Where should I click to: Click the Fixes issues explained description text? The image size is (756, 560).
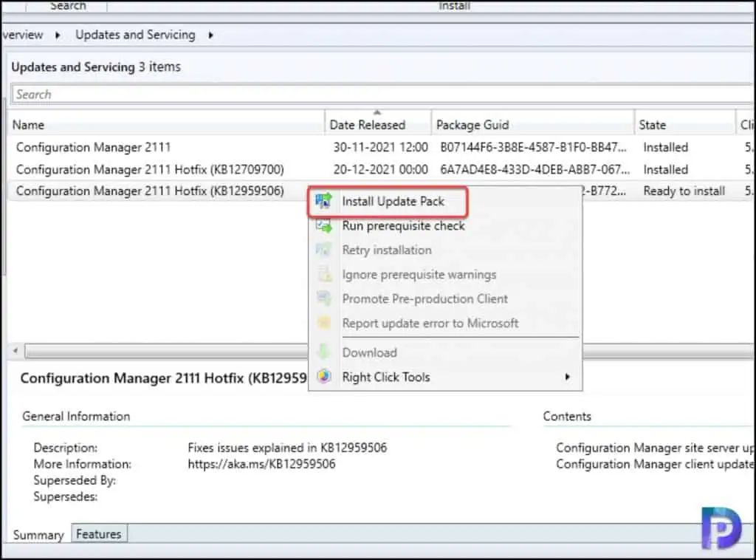[x=287, y=448]
